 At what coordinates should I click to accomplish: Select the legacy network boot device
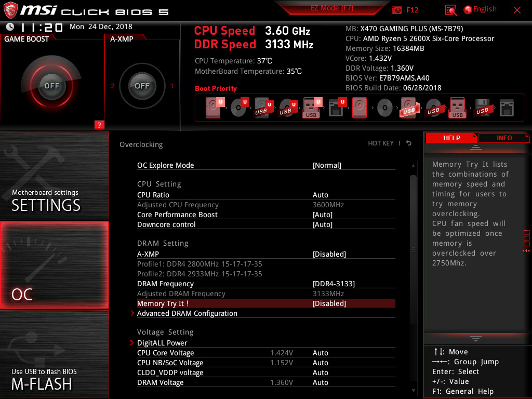[x=507, y=108]
